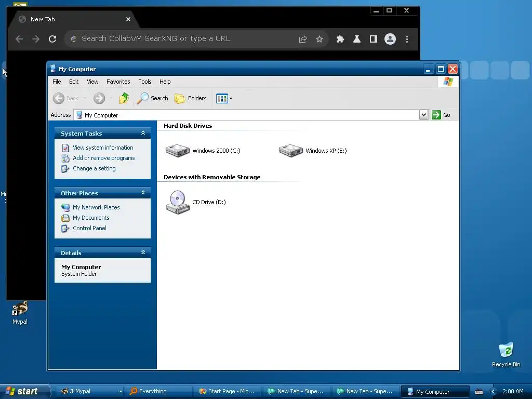Select the CD Drive (D:) icon

(178, 202)
